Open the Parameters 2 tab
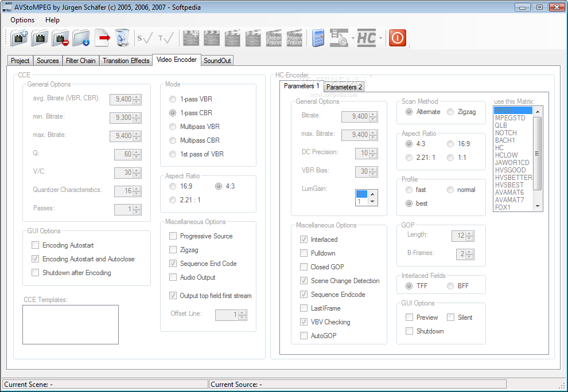 (x=344, y=87)
